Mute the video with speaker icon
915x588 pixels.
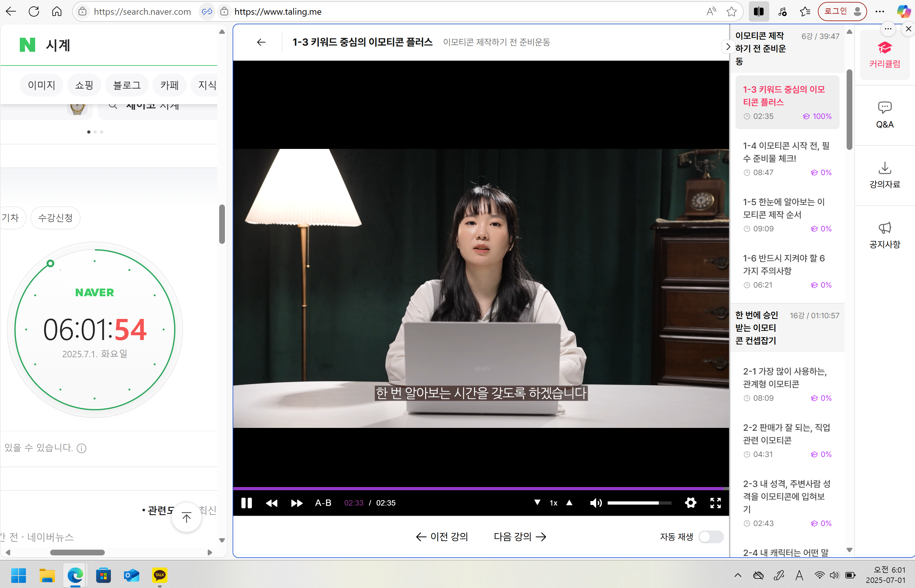(x=596, y=503)
